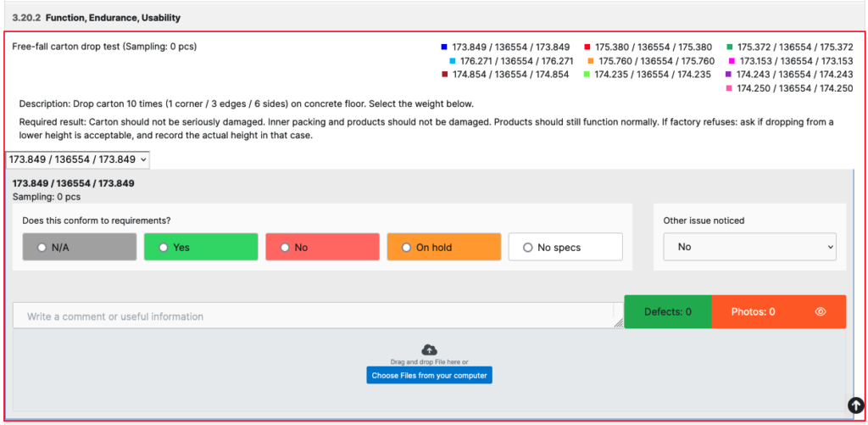
Task: Open the 173.849 / 136554 reference dropdown
Action: 77,159
